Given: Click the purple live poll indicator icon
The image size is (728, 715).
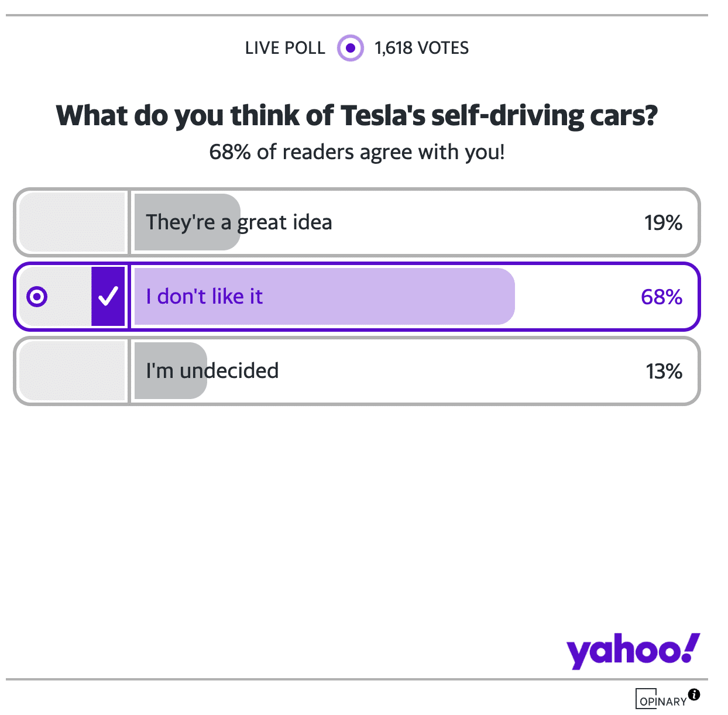Looking at the screenshot, I should tap(350, 48).
